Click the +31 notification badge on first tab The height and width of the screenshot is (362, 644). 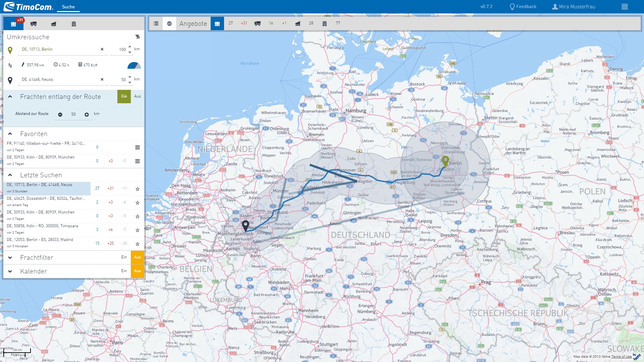18,19
